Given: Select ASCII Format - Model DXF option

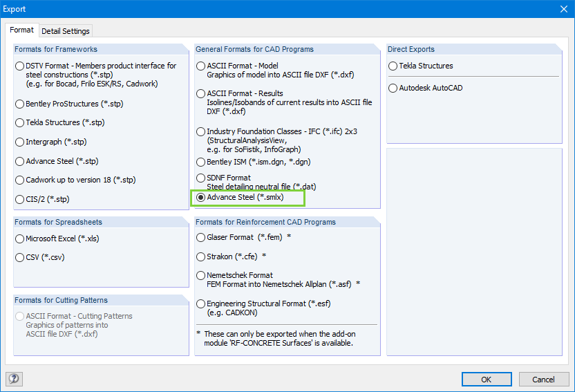Looking at the screenshot, I should coord(201,66).
